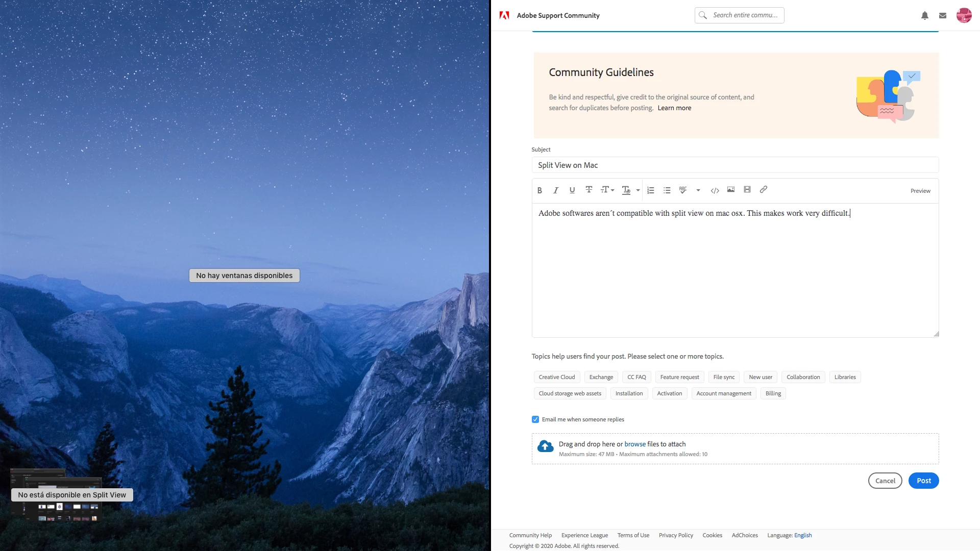
Task: Select the Creative Cloud topic tag
Action: click(x=556, y=377)
